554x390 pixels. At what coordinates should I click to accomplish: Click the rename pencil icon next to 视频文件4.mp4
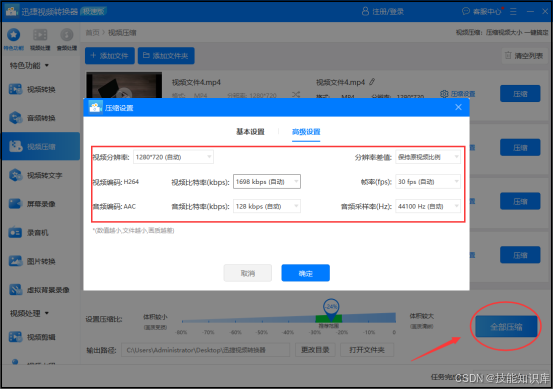[372, 82]
